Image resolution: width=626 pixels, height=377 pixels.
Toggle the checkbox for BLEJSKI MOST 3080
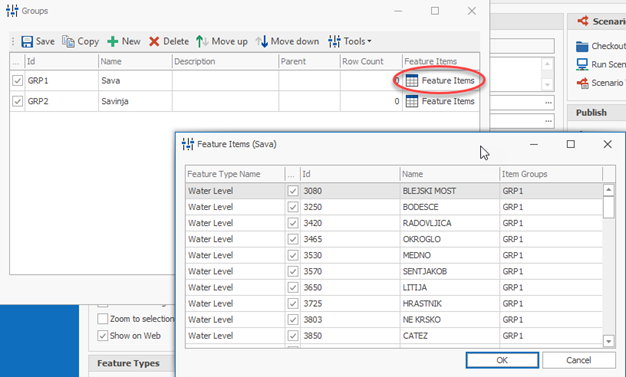pyautogui.click(x=293, y=191)
